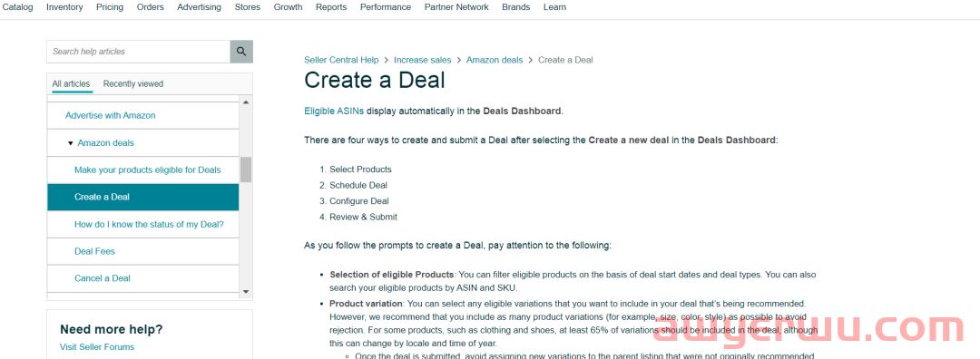Click the sidebar scroll up arrow

pos(246,102)
